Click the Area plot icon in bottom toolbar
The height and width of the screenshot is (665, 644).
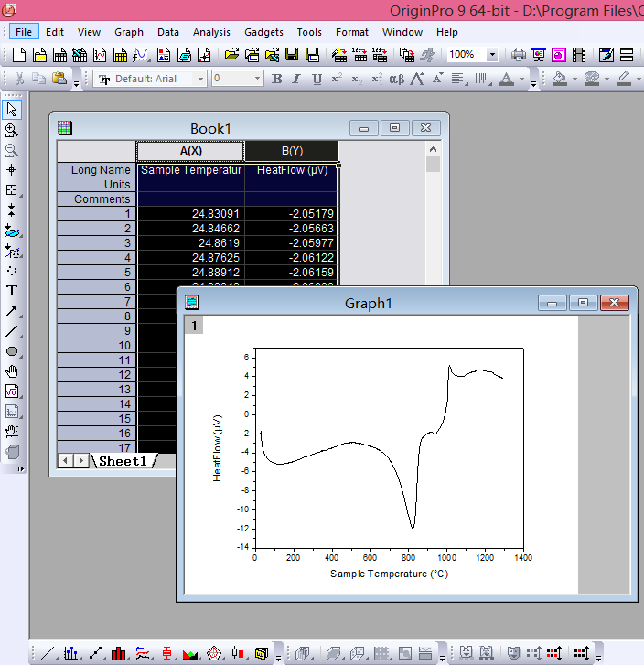[x=190, y=653]
